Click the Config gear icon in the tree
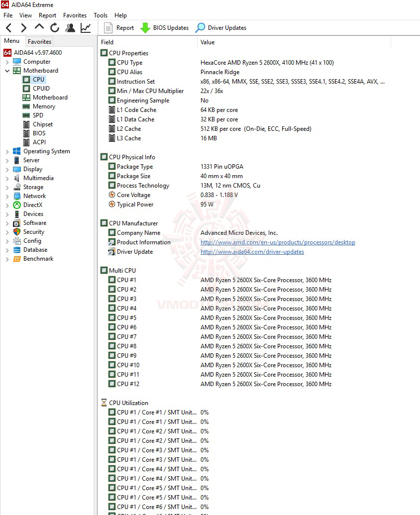 click(x=17, y=241)
